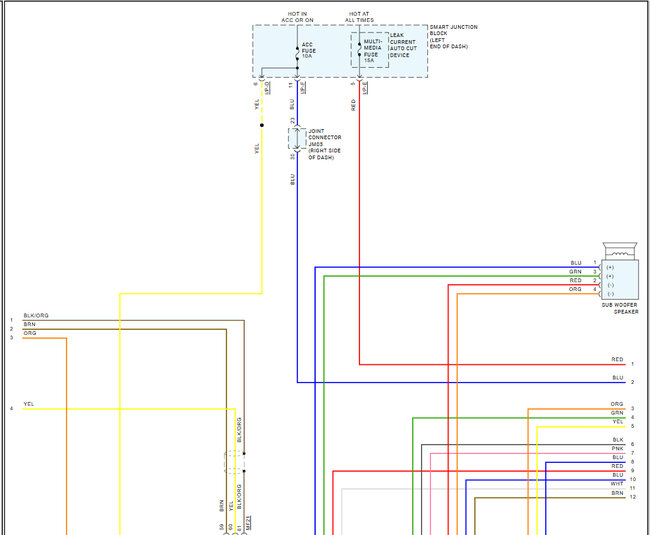Click 'ORG' label at right connector pin 3

[x=617, y=404]
